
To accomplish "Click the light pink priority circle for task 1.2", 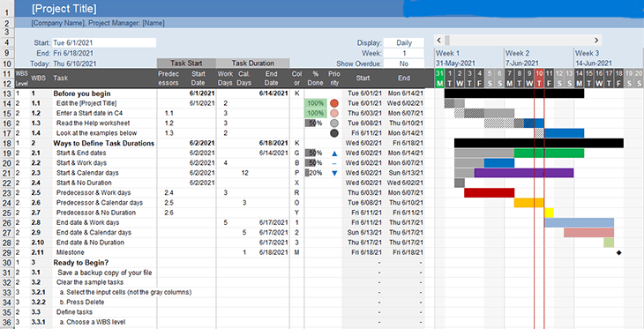I will point(334,114).
